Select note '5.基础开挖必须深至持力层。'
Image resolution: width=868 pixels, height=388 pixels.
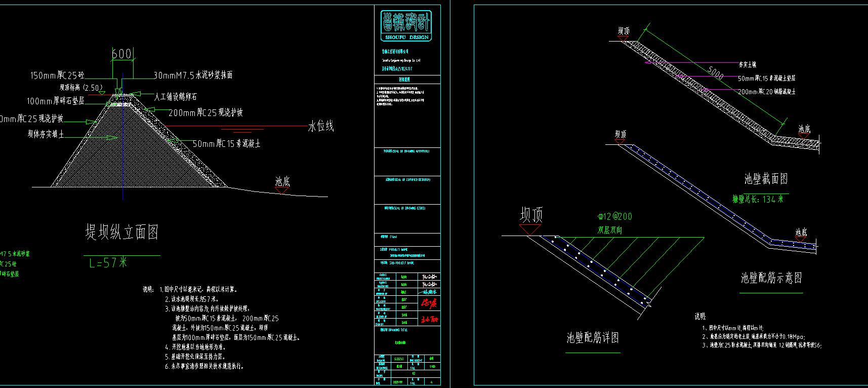point(195,357)
